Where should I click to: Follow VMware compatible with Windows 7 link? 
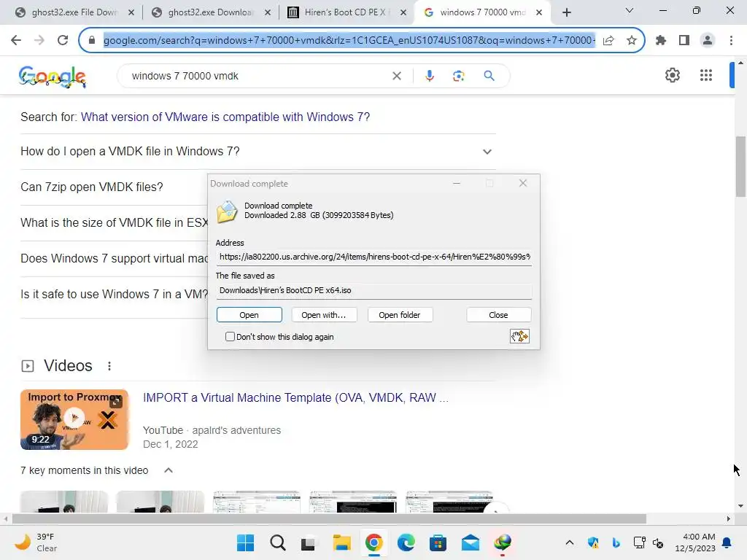[x=225, y=117]
